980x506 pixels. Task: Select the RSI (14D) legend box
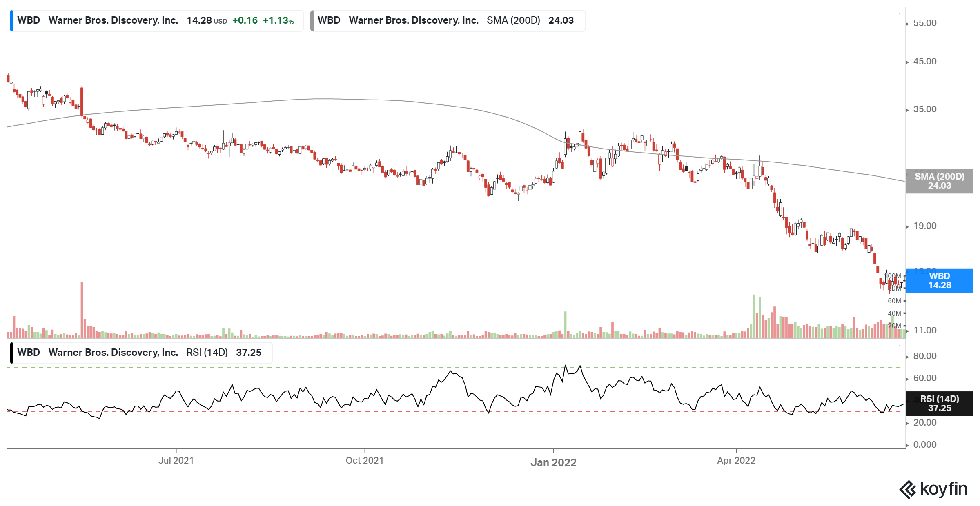pos(141,353)
